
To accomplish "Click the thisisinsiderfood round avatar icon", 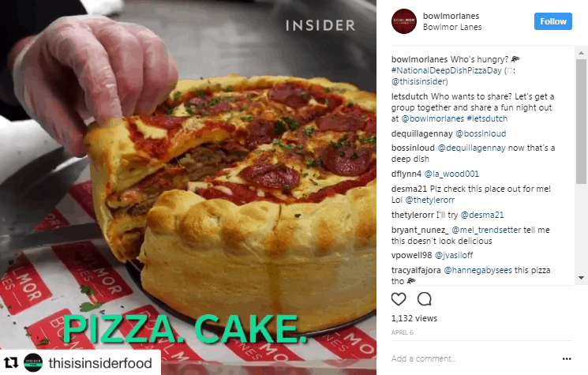I will tap(33, 363).
